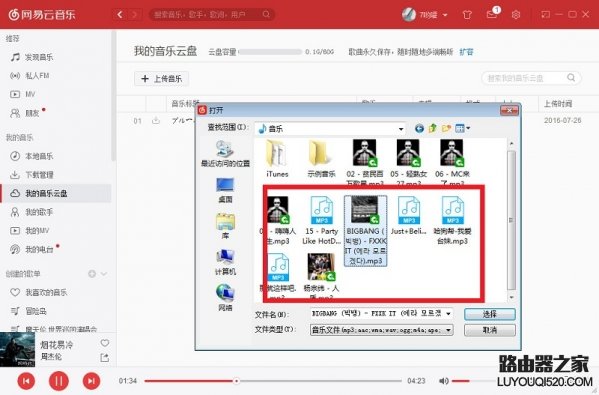
Task: Go back to last folder in dialog
Action: (x=419, y=129)
